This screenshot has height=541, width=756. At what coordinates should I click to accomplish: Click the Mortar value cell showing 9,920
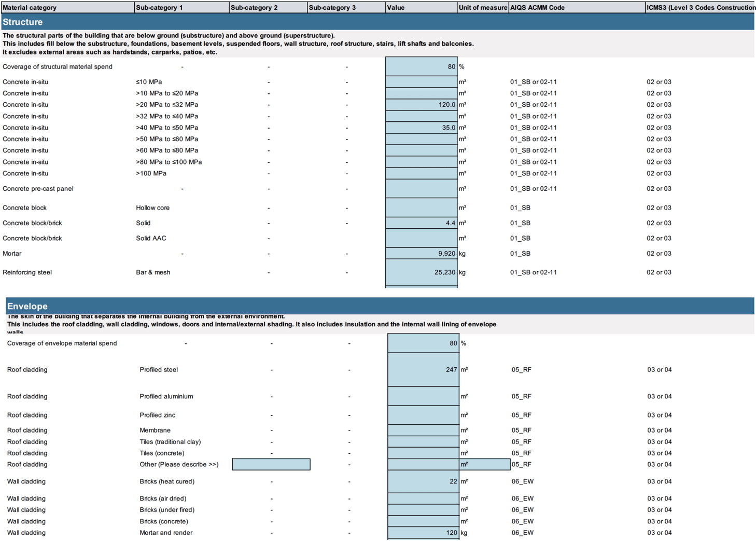[x=421, y=253]
